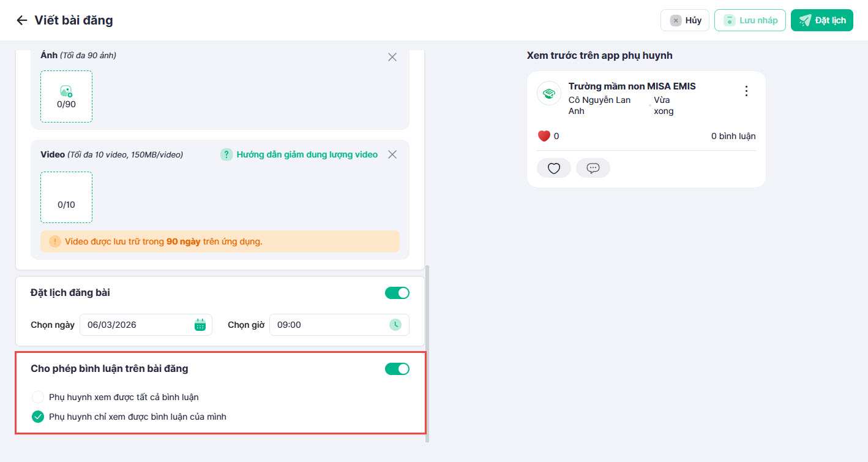868x462 pixels.
Task: Click the Chọn giờ 09:00 input field
Action: 327,325
